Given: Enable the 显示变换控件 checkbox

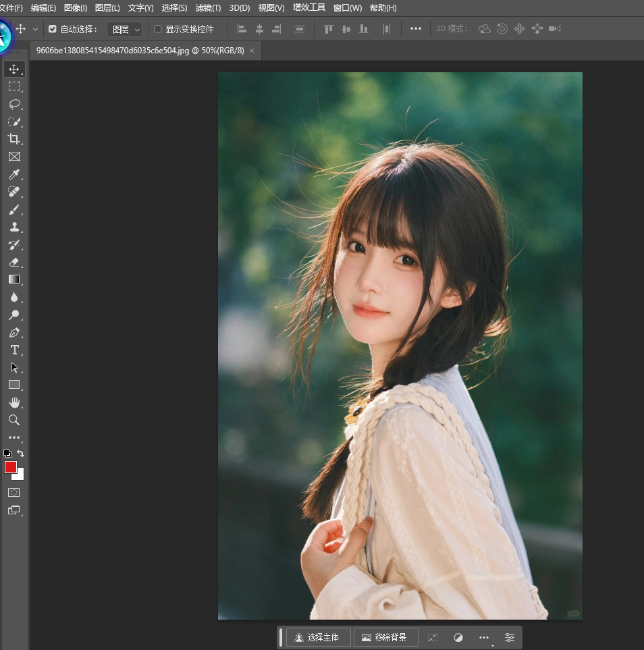Looking at the screenshot, I should pyautogui.click(x=157, y=29).
